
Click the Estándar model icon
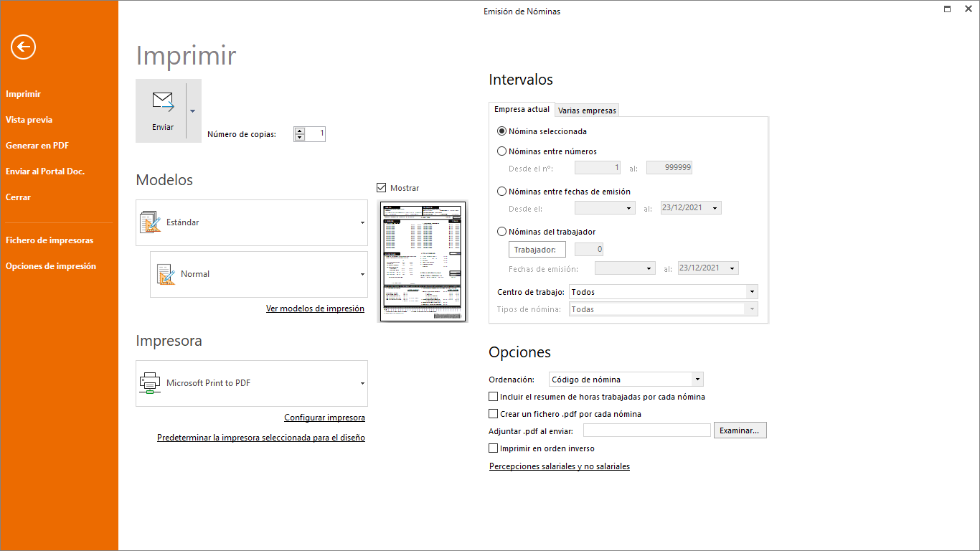tap(151, 222)
